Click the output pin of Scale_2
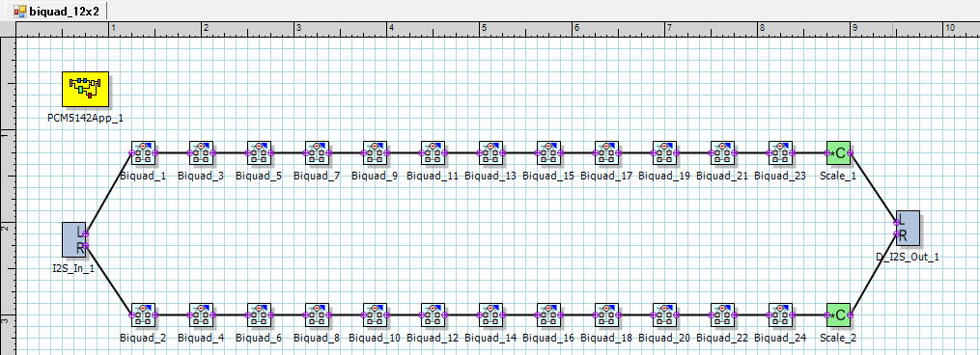 pos(851,315)
